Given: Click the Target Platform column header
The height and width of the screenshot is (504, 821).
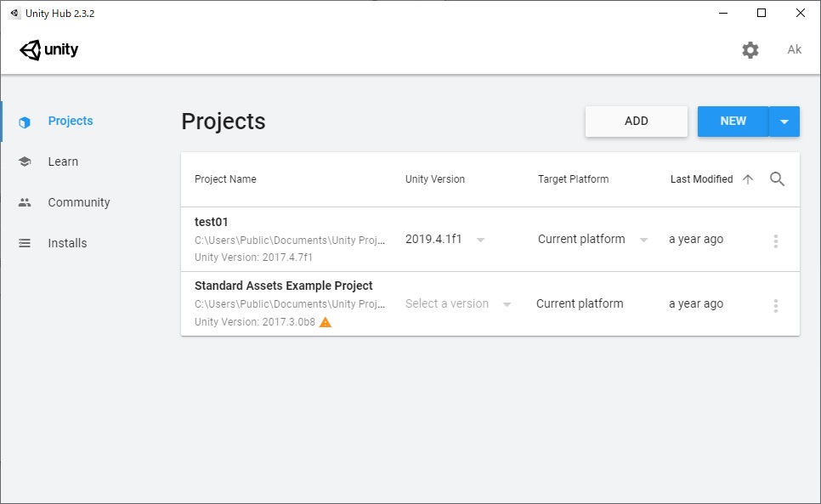Looking at the screenshot, I should click(574, 179).
